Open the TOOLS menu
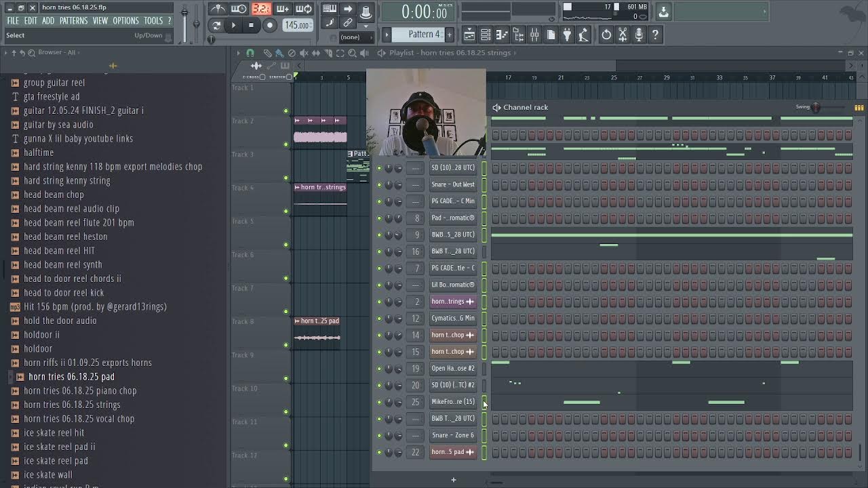868x488 pixels. pos(153,21)
